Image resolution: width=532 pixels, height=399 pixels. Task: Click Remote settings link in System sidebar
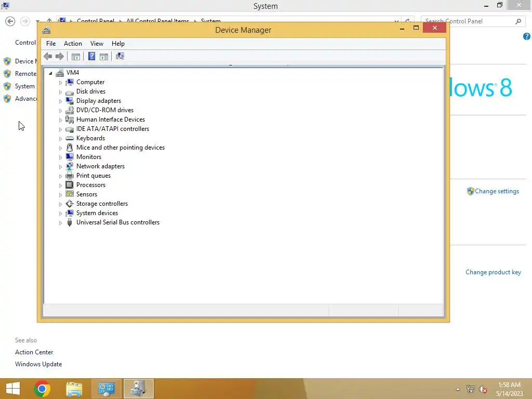(25, 74)
